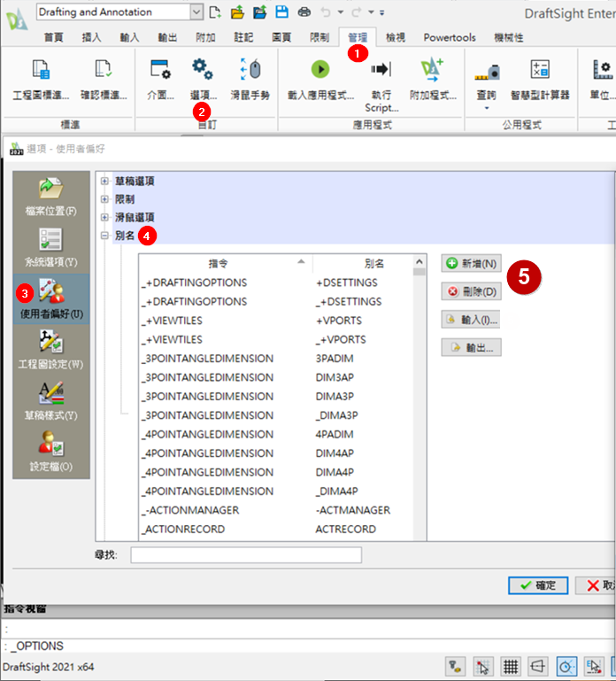The image size is (616, 681).
Task: Click the first status bar icon left of snap
Action: pyautogui.click(x=456, y=666)
